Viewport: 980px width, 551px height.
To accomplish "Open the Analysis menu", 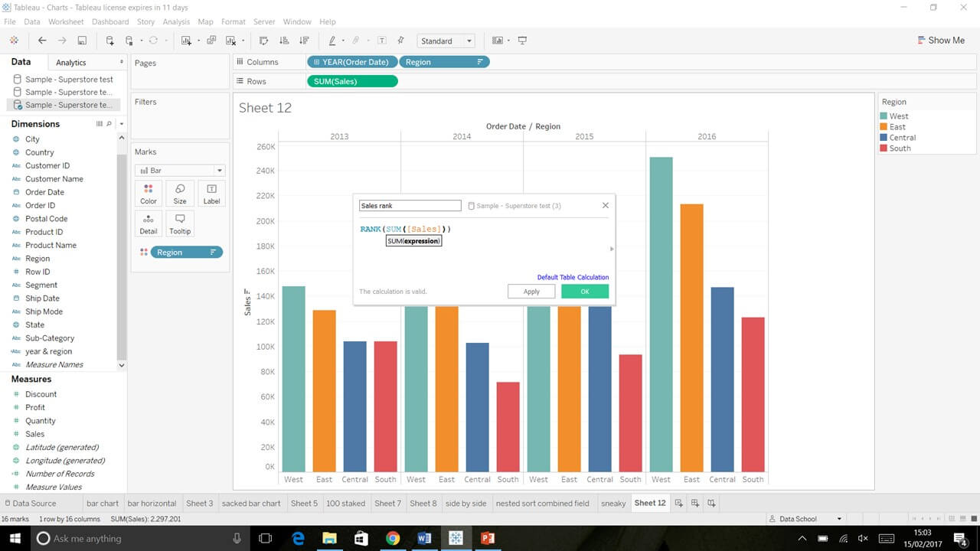I will click(176, 21).
